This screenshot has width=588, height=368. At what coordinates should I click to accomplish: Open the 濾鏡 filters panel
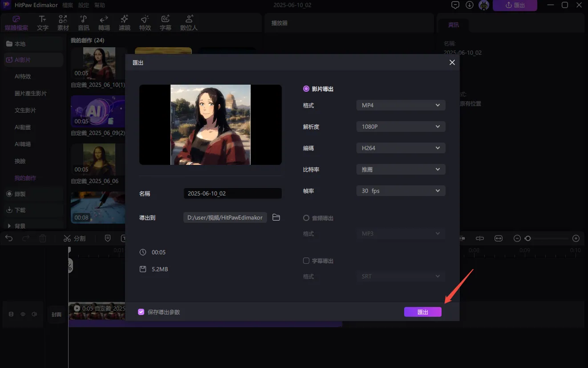point(125,23)
